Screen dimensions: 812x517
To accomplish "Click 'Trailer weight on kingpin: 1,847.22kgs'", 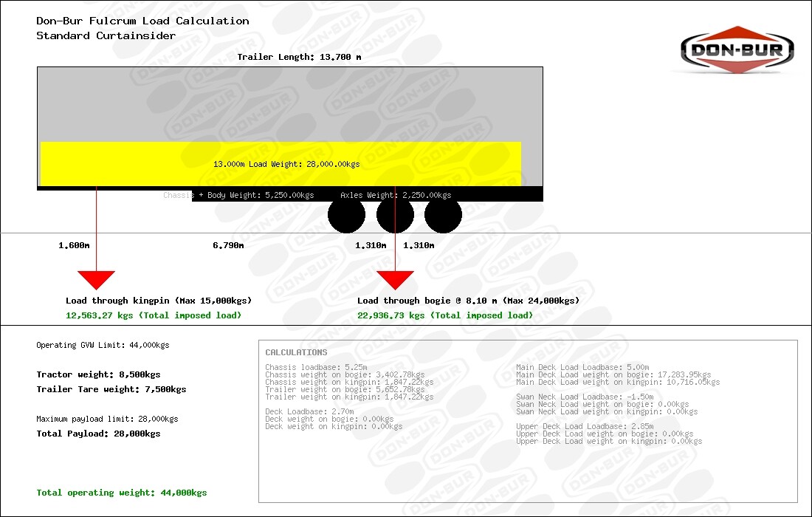I will pyautogui.click(x=349, y=397).
